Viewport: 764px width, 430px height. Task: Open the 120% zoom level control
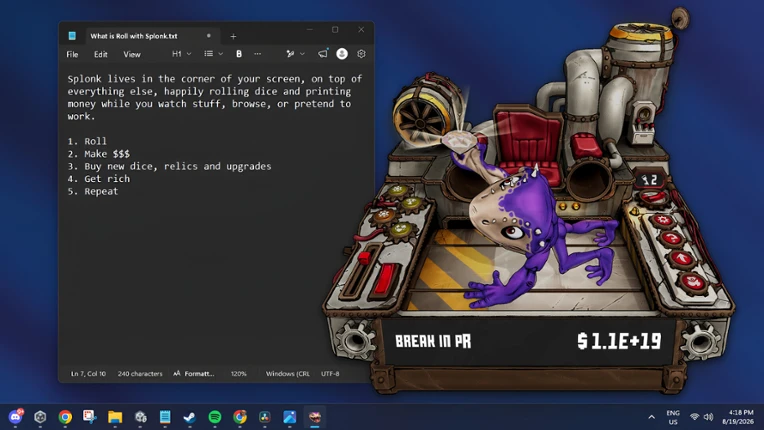239,374
